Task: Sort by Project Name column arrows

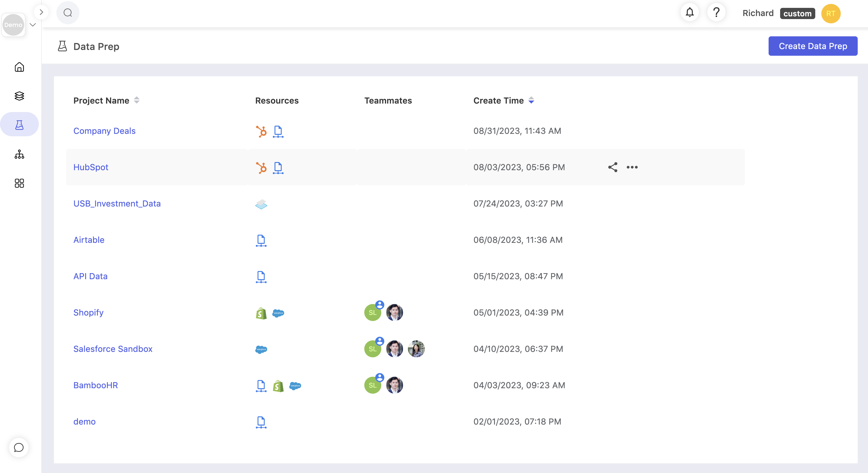Action: pyautogui.click(x=136, y=100)
